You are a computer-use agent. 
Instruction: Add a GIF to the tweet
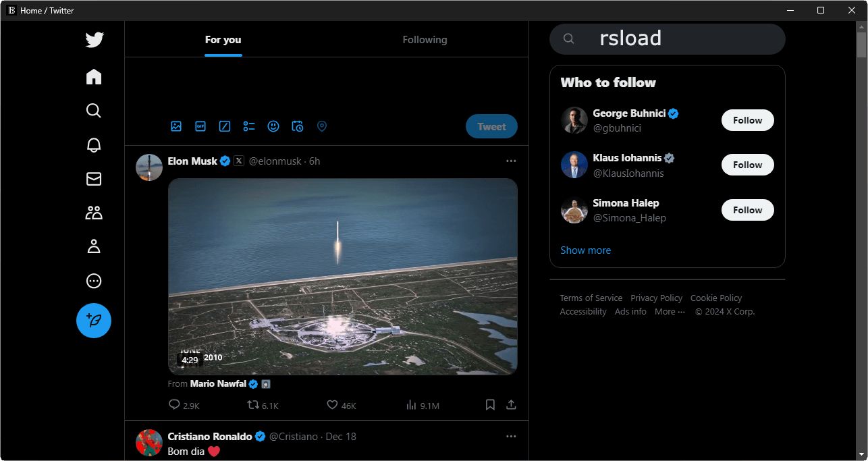[x=200, y=126]
